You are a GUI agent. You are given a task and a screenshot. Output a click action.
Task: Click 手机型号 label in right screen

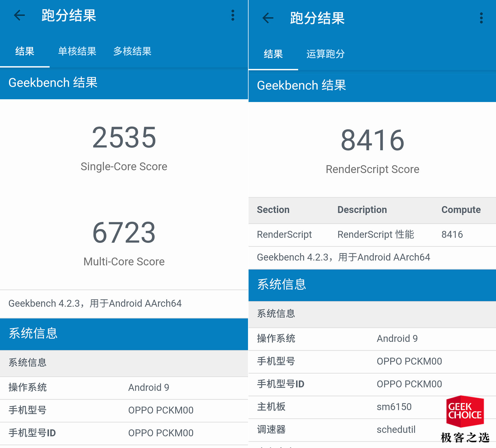(x=276, y=361)
